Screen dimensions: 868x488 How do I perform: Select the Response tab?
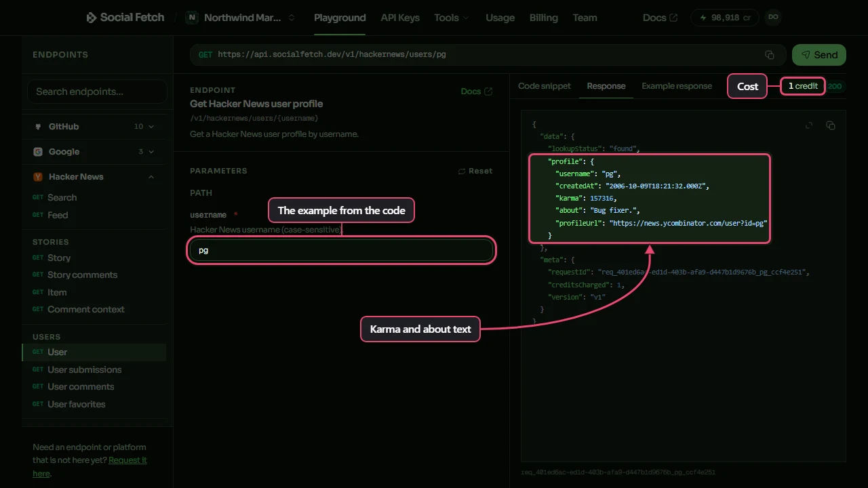[606, 86]
